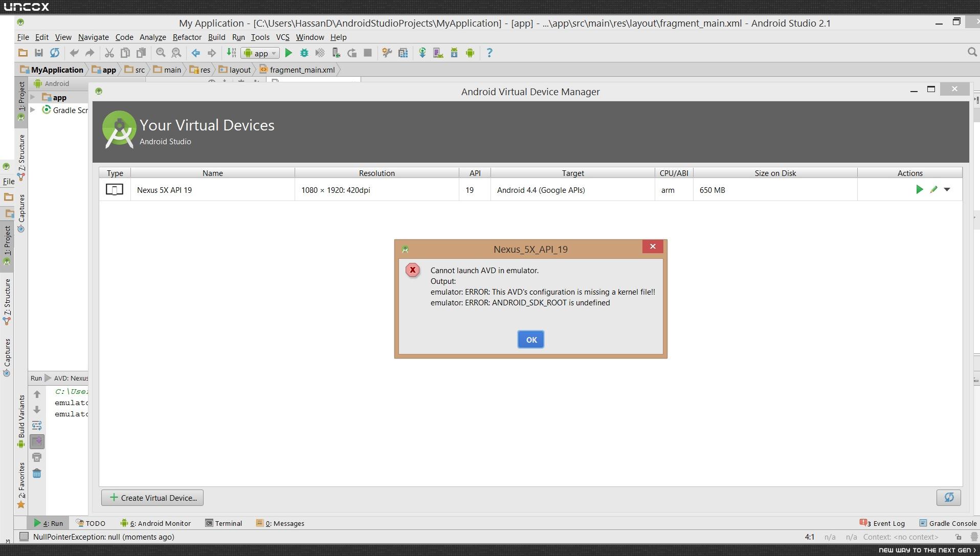The height and width of the screenshot is (556, 980).
Task: Open the Android project view dropdown
Action: click(x=51, y=83)
